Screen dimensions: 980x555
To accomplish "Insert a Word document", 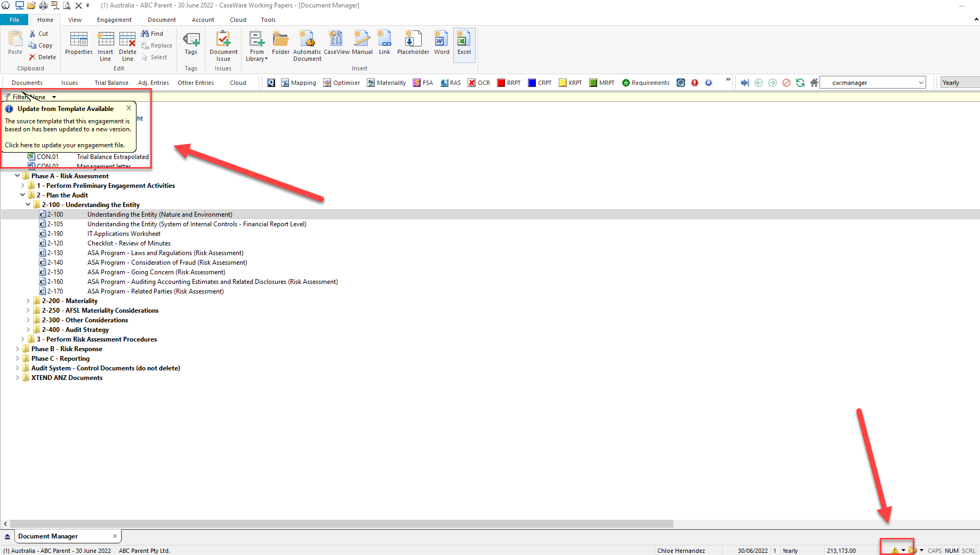I will [441, 43].
